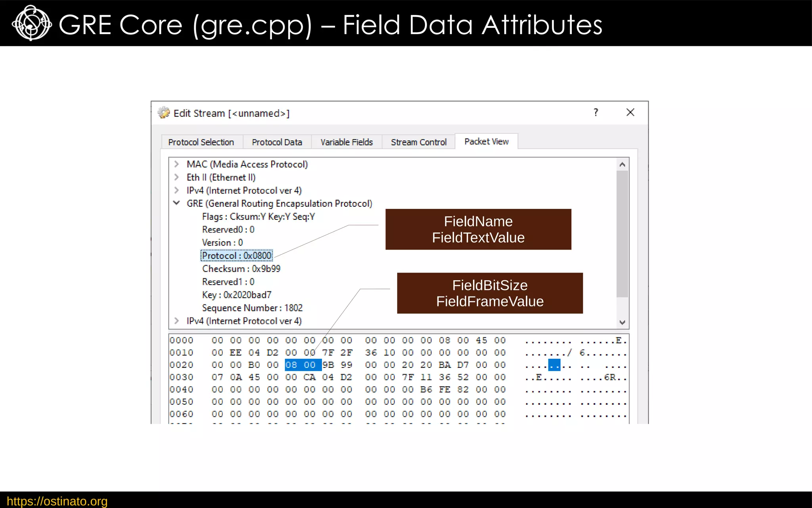
Task: Open the Protocol Selection tab
Action: click(201, 142)
